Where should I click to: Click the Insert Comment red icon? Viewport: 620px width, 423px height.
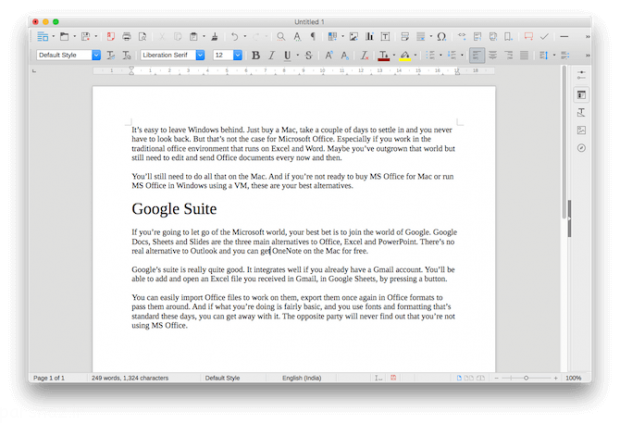(528, 37)
